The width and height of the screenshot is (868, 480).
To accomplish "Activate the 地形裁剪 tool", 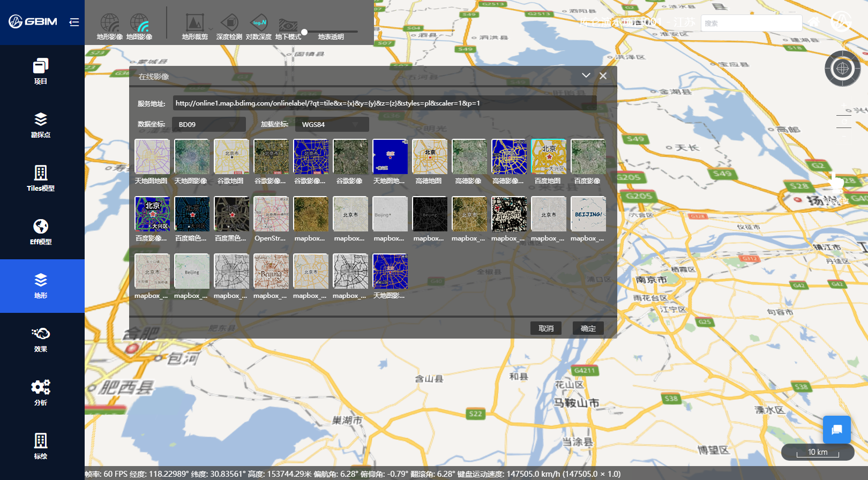I will 194,27.
